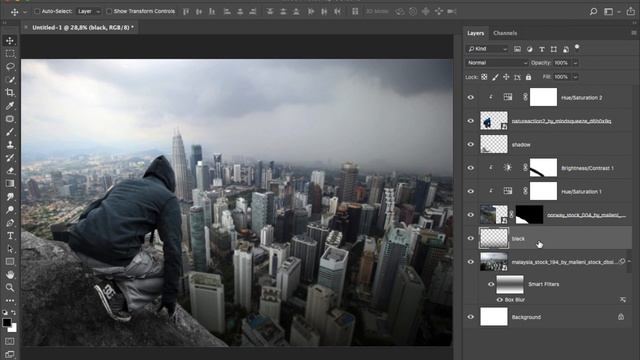640x360 pixels.
Task: Hide the Hue/Saturation 1 layer
Action: click(x=471, y=191)
